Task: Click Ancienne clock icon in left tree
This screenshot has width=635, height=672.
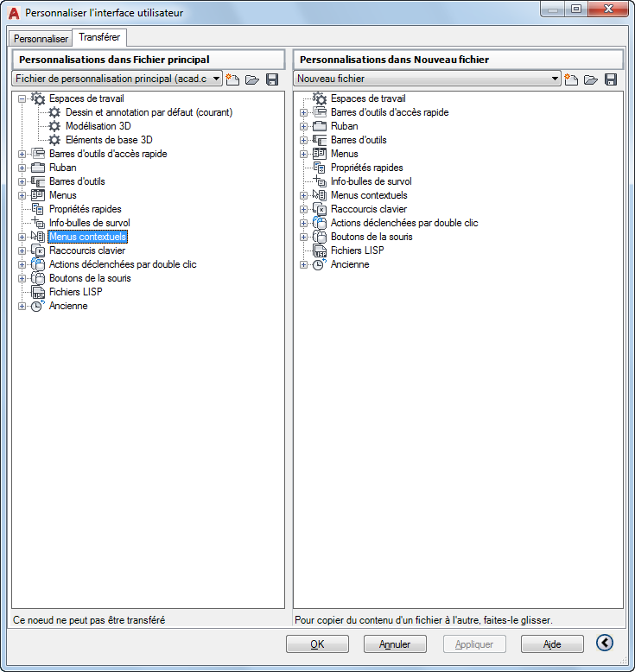Action: (x=38, y=306)
